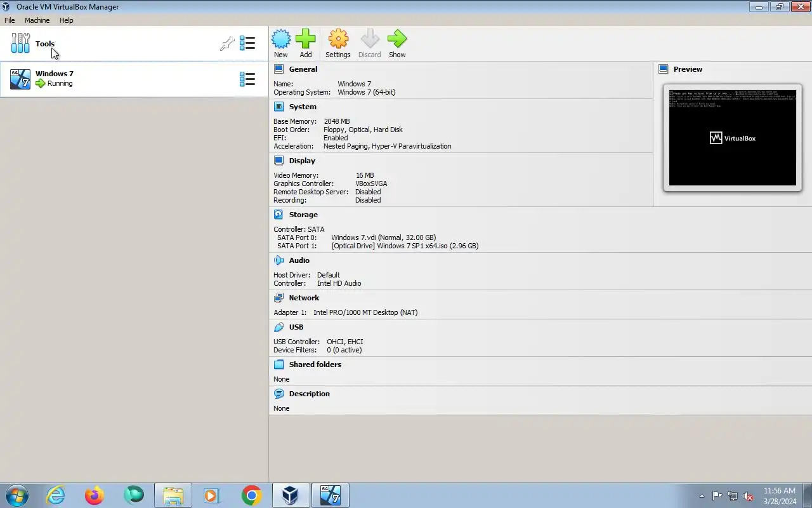Open the Shared folders header link

tap(315, 364)
